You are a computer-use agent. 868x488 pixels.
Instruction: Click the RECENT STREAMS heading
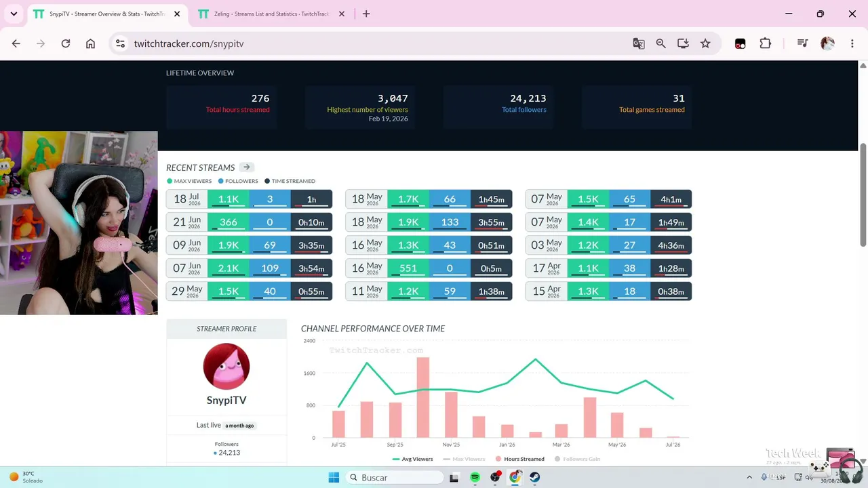tap(201, 167)
